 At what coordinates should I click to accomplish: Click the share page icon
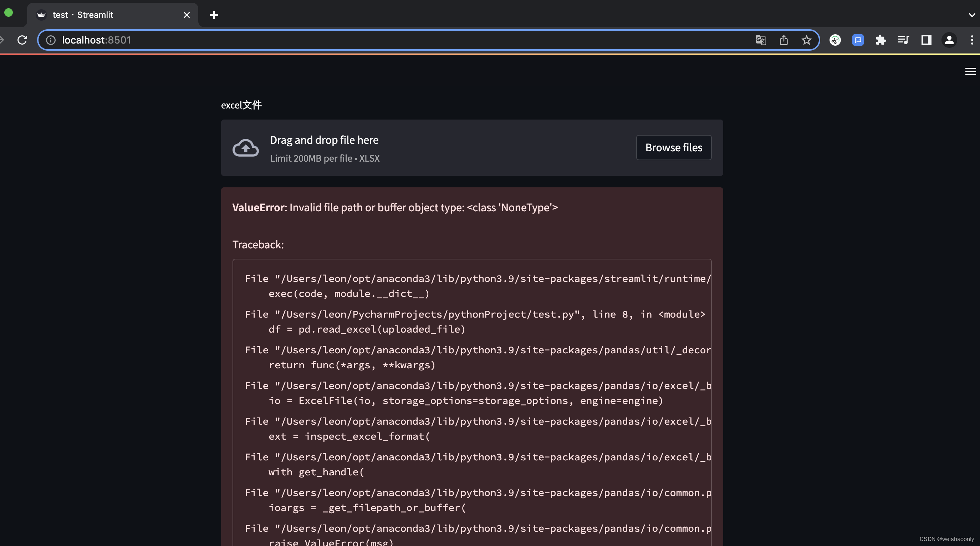pos(784,39)
